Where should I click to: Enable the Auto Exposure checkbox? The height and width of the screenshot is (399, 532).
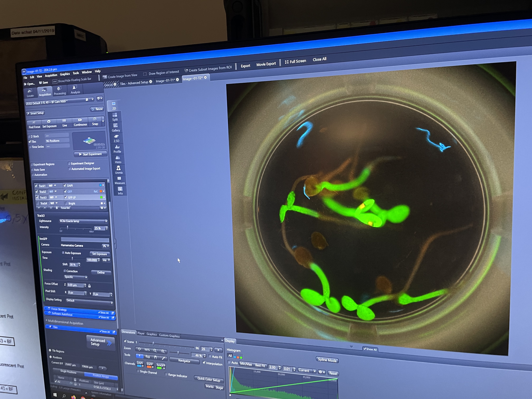click(63, 253)
